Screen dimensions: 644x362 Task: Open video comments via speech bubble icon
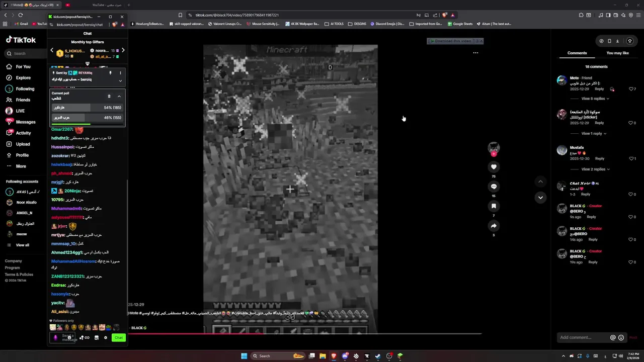click(494, 187)
